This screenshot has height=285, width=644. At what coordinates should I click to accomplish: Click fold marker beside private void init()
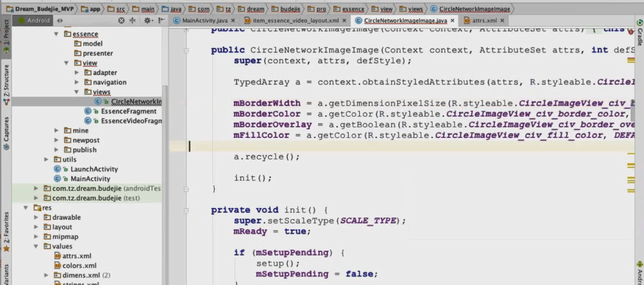(x=186, y=210)
